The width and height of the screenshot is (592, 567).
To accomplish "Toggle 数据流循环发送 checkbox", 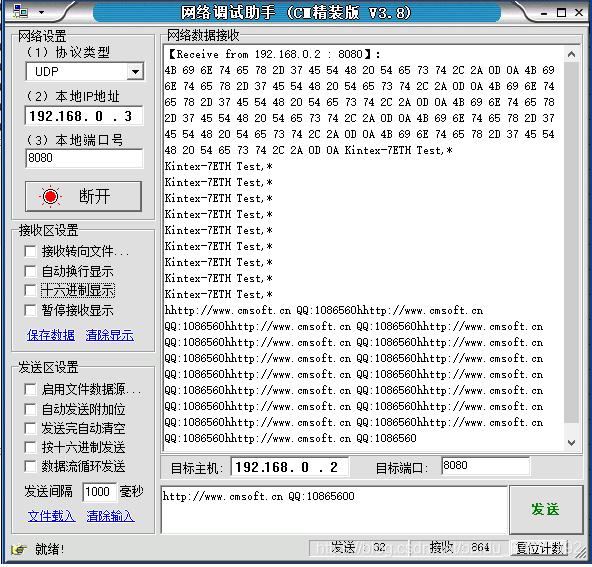I will 30,467.
